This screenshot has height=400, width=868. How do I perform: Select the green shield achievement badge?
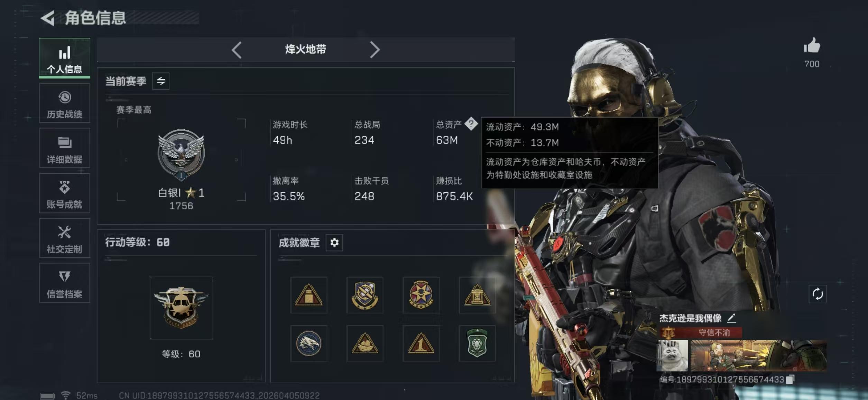(x=477, y=343)
